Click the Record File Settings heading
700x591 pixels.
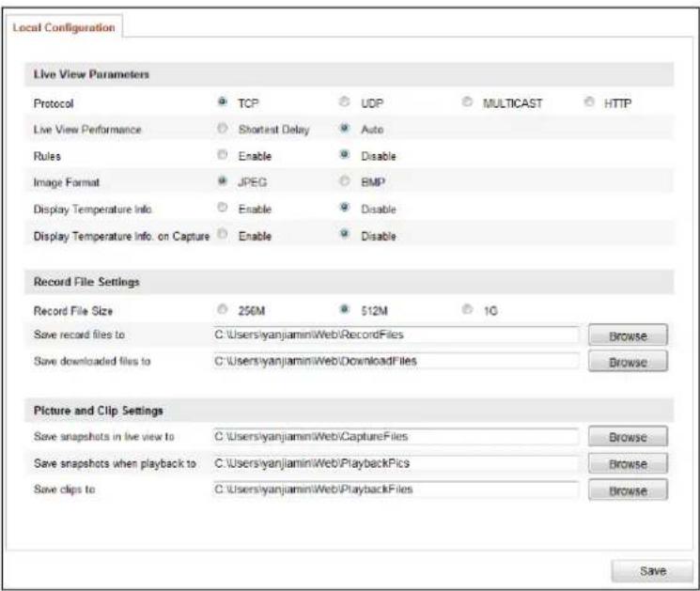[x=86, y=282]
